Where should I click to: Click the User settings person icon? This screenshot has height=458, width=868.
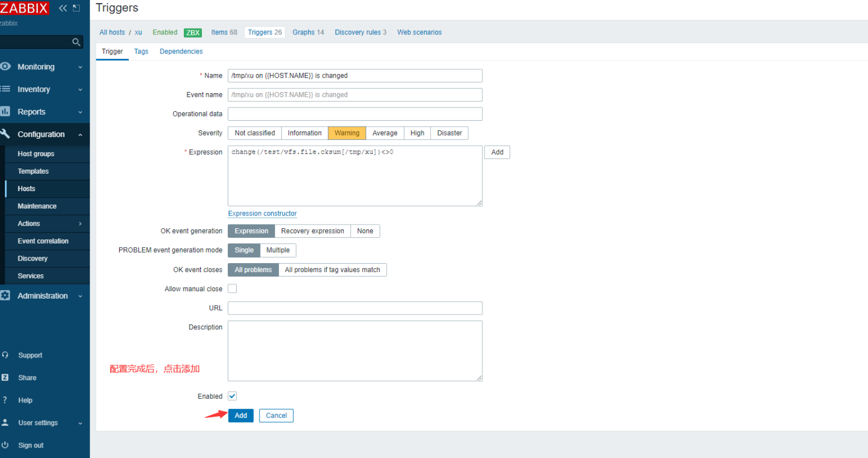[x=5, y=422]
